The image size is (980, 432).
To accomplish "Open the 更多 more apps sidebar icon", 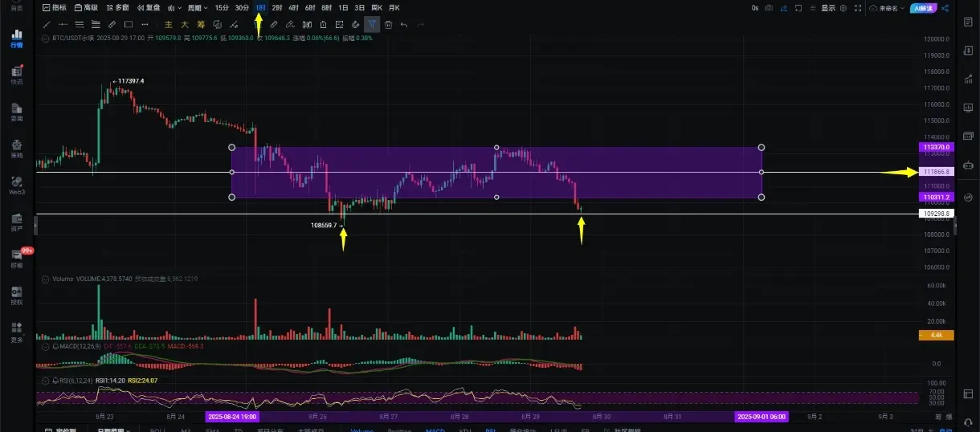I will (17, 332).
